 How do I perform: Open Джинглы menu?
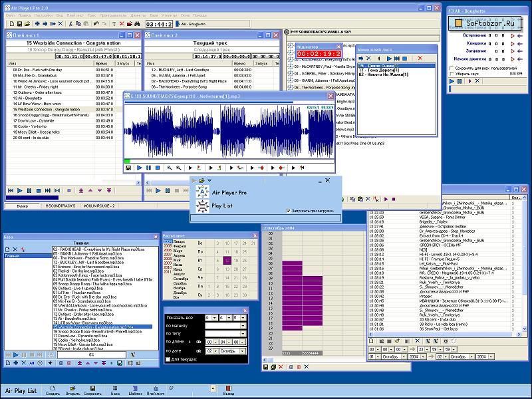click(x=138, y=15)
